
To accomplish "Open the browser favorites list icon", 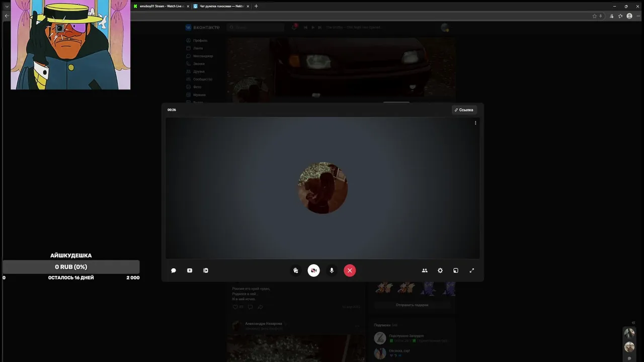I will point(620,16).
